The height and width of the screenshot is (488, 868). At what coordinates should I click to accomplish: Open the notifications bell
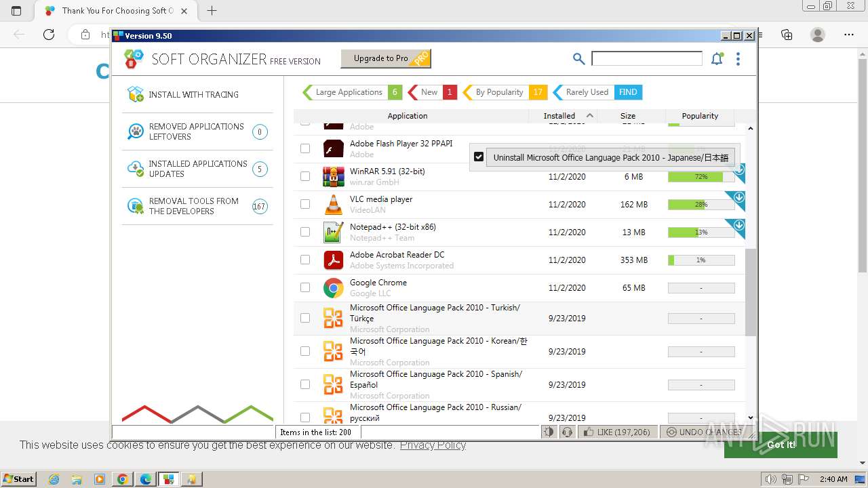[x=717, y=59]
